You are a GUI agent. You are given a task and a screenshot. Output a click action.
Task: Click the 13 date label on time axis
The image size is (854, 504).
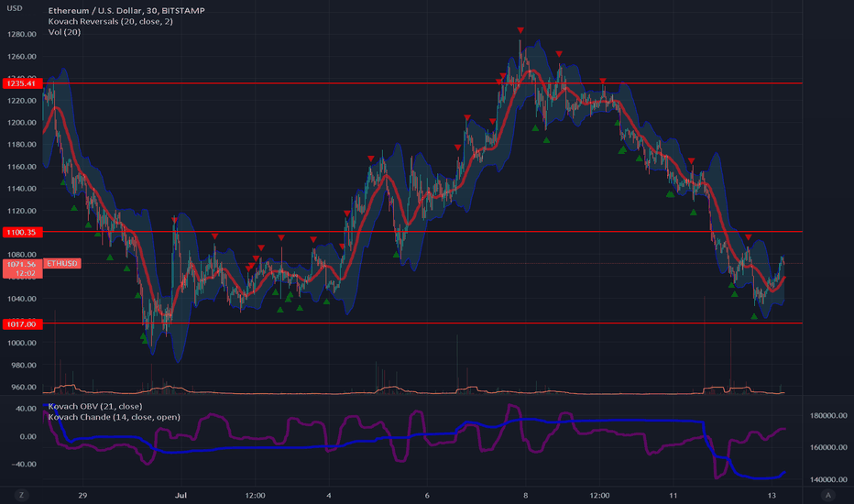pyautogui.click(x=772, y=495)
